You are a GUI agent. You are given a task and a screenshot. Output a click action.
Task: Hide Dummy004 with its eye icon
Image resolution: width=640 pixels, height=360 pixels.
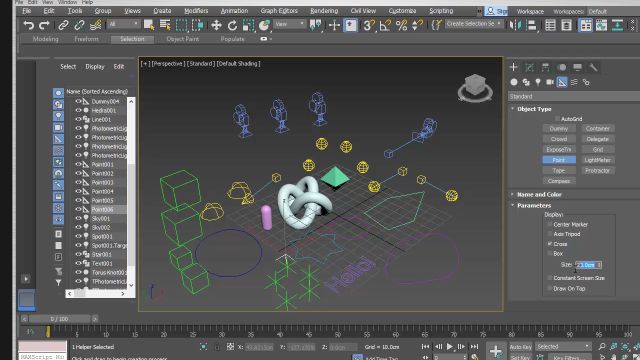[x=78, y=101]
